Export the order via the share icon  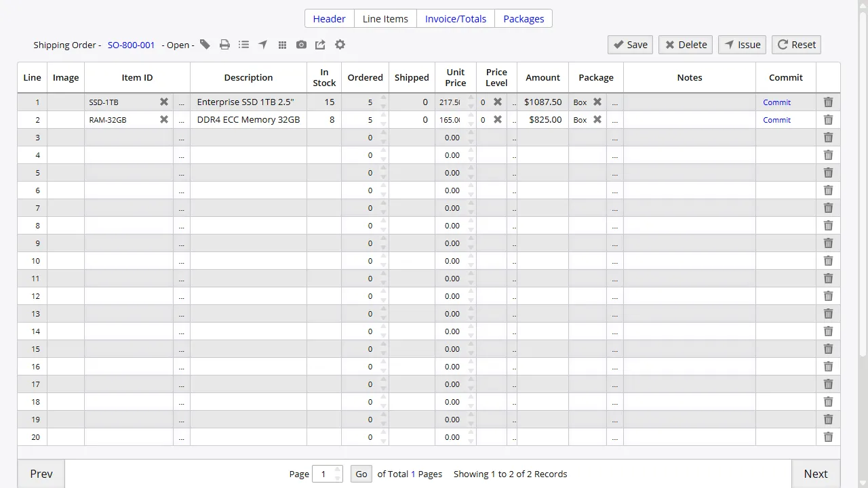pyautogui.click(x=320, y=44)
